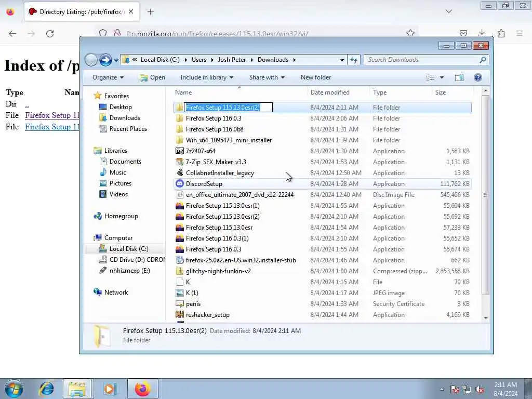
Task: Toggle the preview pane icon
Action: click(x=459, y=77)
